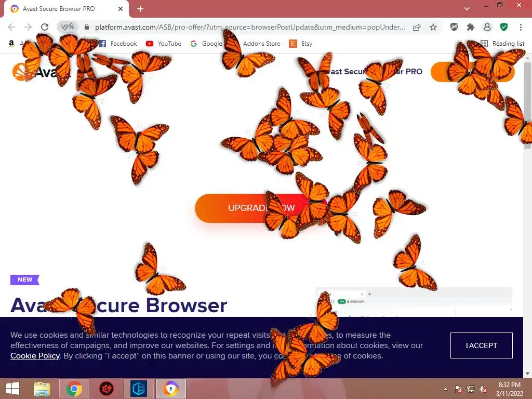532x399 pixels.
Task: Bookmark this page with the star icon
Action: tap(433, 27)
